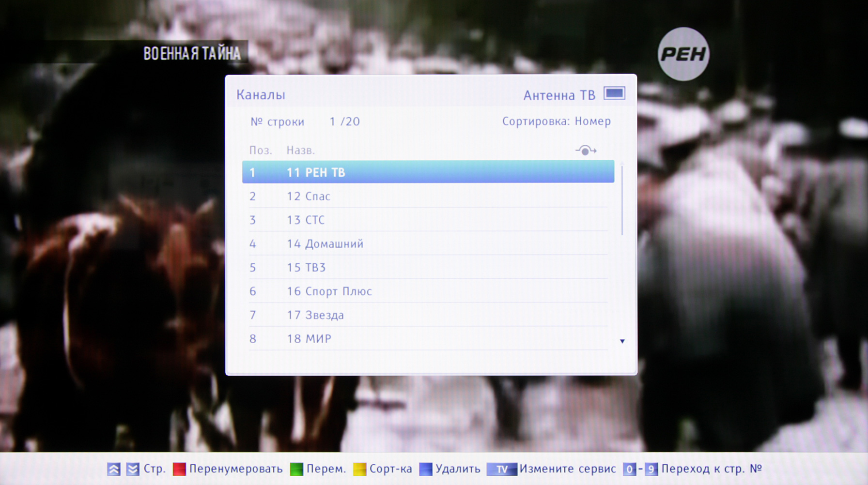The width and height of the screenshot is (868, 485).
Task: Select channel 15 ТВ3
Action: coord(428,267)
